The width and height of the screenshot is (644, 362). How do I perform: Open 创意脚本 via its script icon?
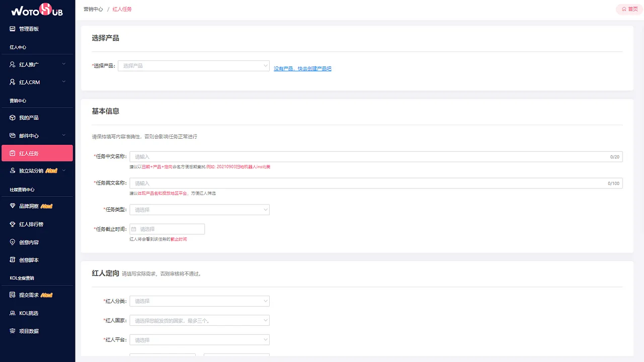click(x=12, y=259)
